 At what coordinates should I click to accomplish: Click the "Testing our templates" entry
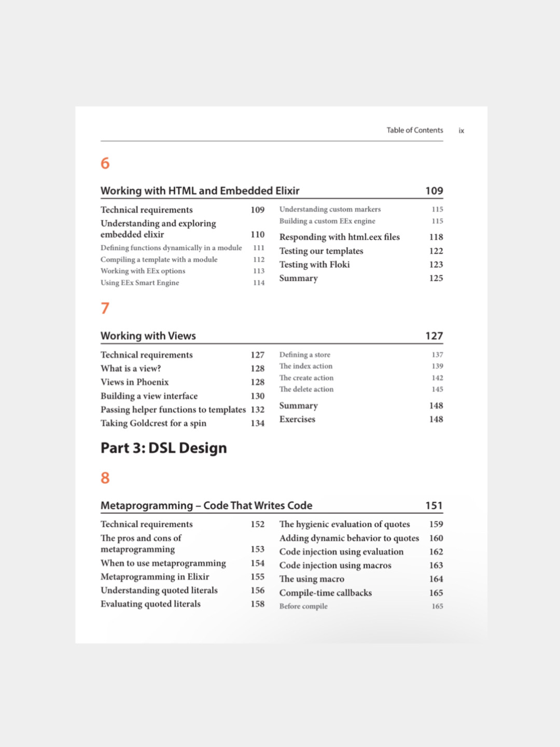pos(321,251)
